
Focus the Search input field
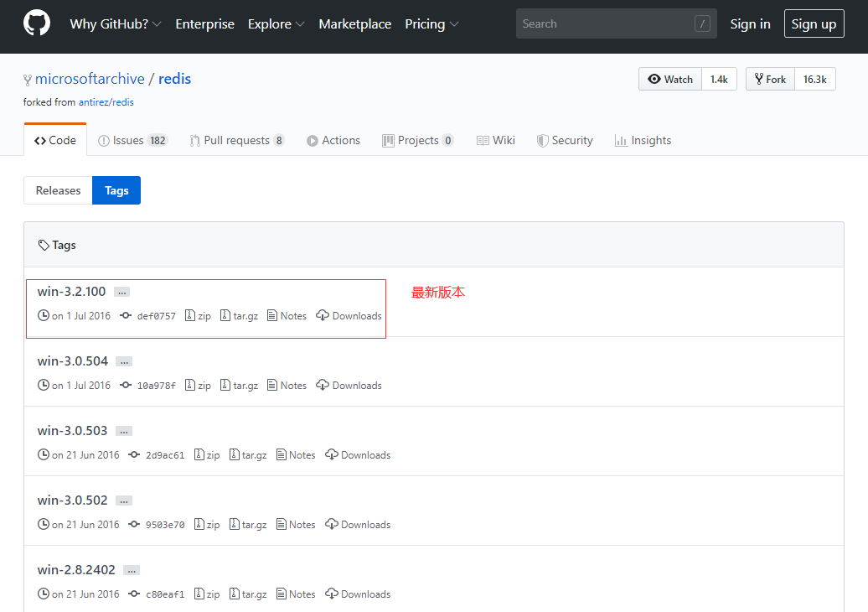(x=616, y=23)
